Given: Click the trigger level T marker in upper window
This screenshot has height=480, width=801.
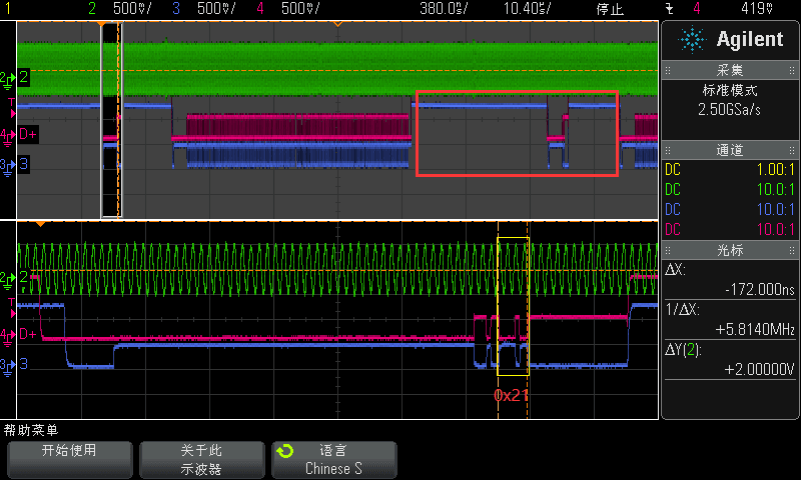Looking at the screenshot, I should 11,103.
